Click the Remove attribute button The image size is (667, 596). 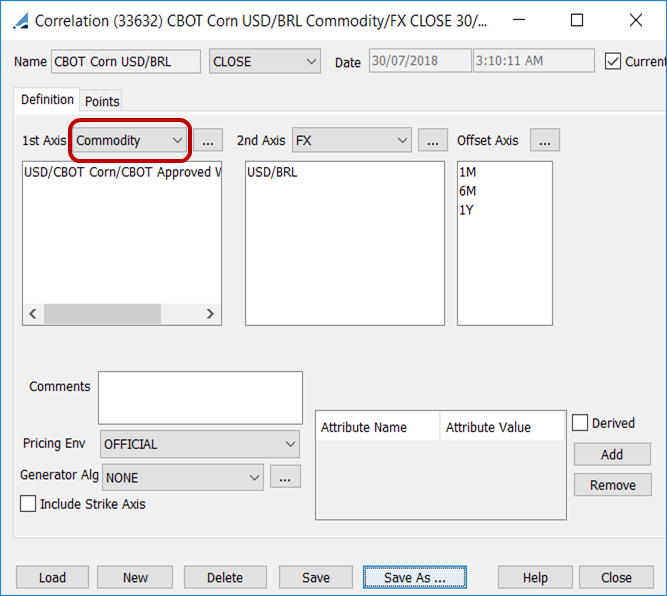click(613, 485)
